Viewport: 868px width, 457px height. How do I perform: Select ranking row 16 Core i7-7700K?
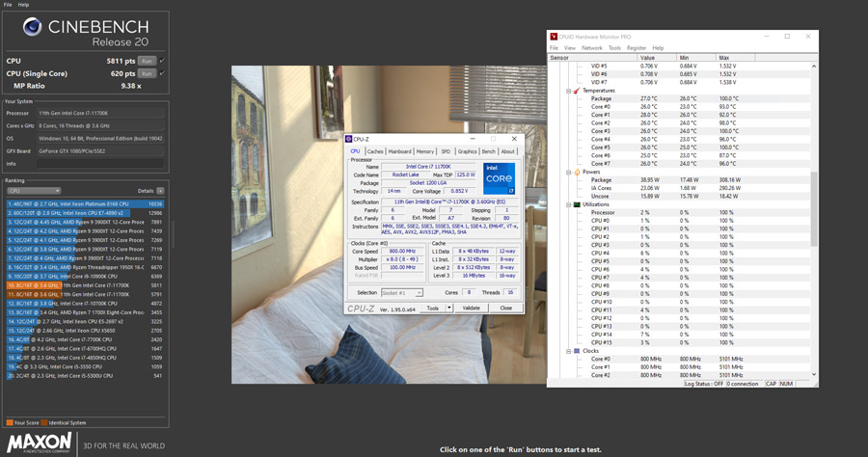coord(85,339)
